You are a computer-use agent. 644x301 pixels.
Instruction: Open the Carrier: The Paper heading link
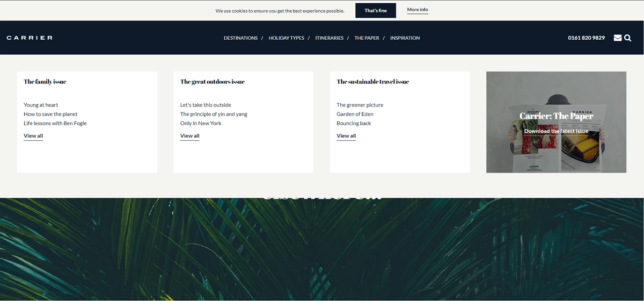click(x=557, y=116)
